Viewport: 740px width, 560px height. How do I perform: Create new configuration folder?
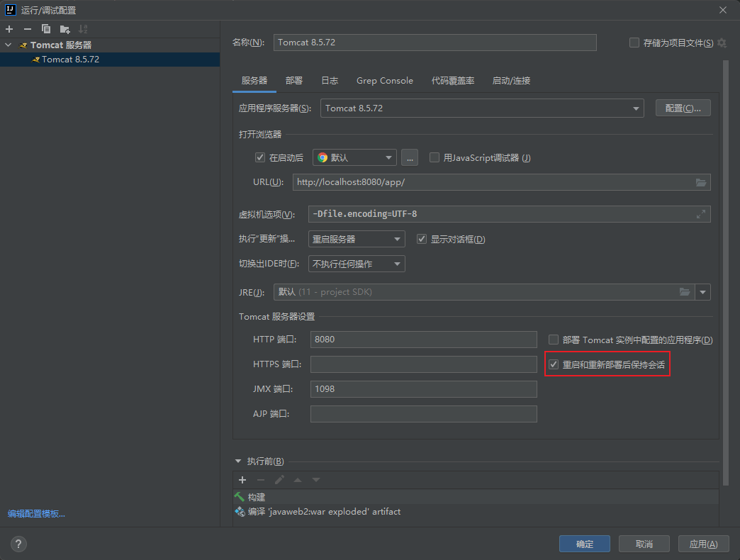click(x=65, y=29)
